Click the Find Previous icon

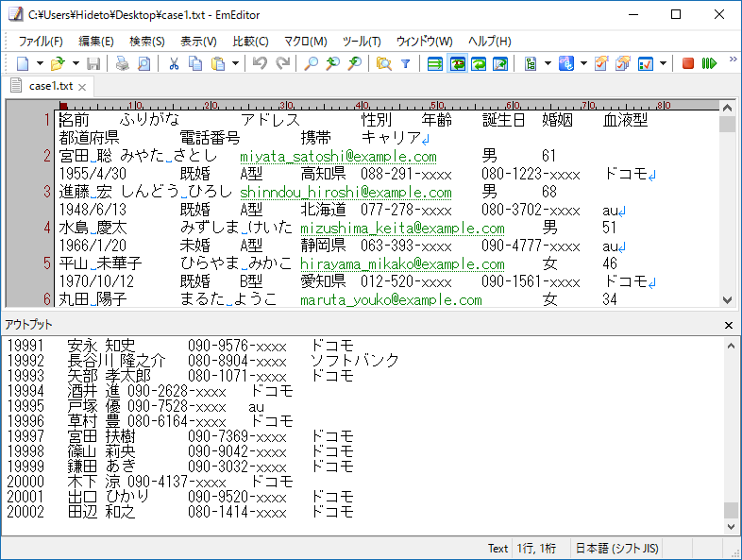coord(332,63)
